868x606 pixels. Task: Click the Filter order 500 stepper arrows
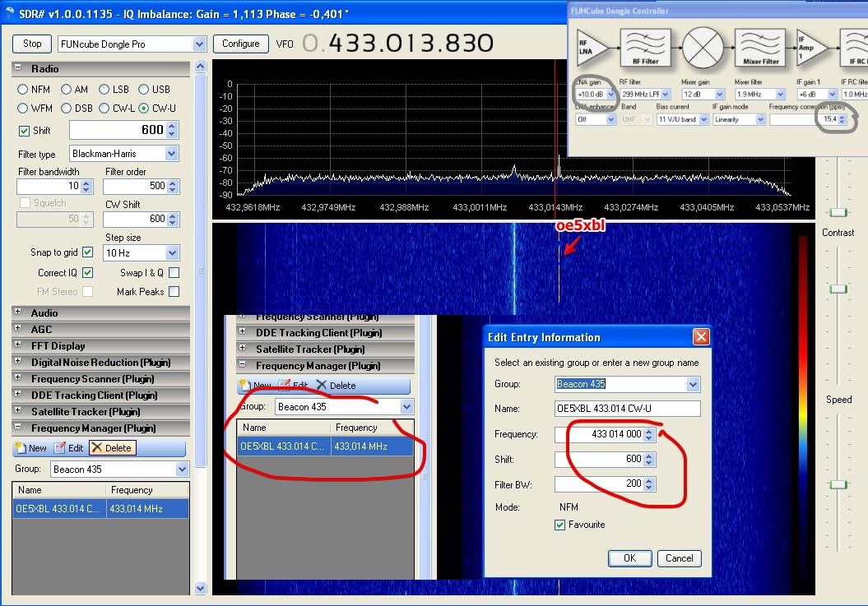coord(173,187)
